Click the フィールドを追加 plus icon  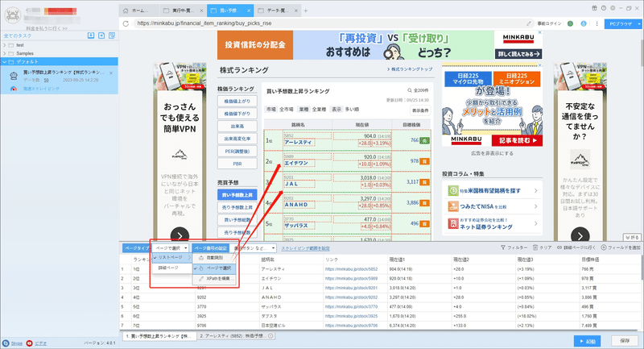click(603, 247)
